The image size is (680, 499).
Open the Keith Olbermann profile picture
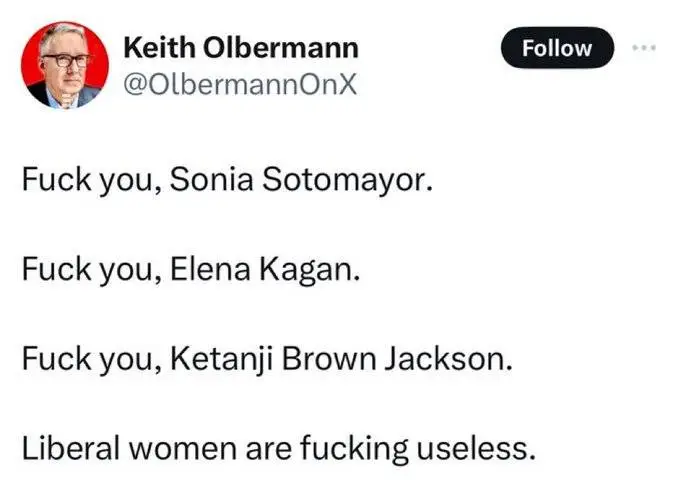[x=65, y=65]
